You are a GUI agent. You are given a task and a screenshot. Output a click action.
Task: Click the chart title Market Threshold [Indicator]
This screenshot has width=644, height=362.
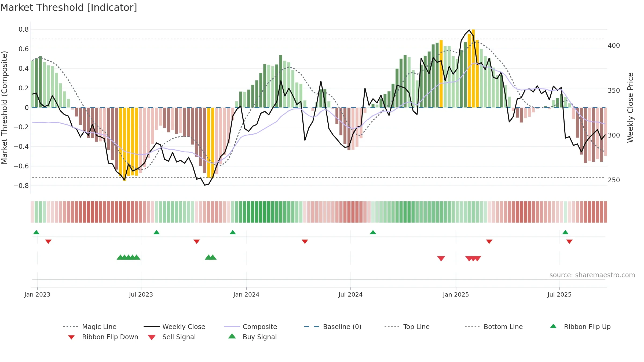pos(69,8)
